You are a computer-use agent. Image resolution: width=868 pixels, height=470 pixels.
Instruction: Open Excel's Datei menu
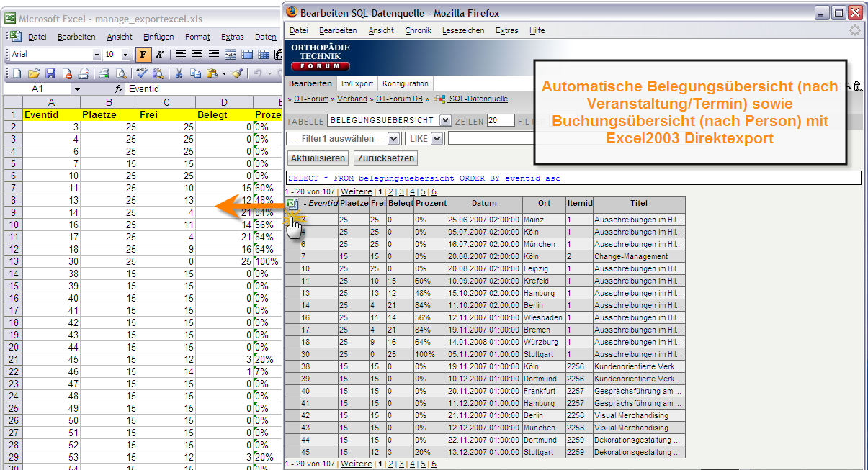pyautogui.click(x=37, y=37)
